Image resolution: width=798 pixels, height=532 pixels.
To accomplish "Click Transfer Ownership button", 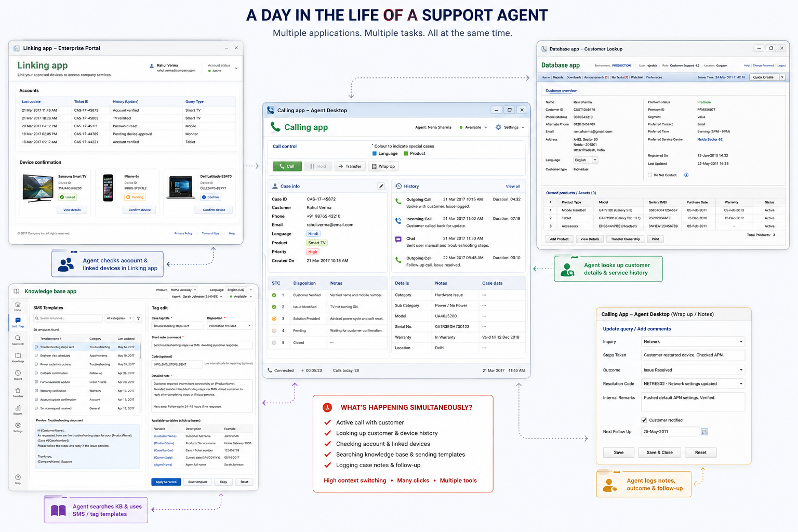I will click(626, 239).
